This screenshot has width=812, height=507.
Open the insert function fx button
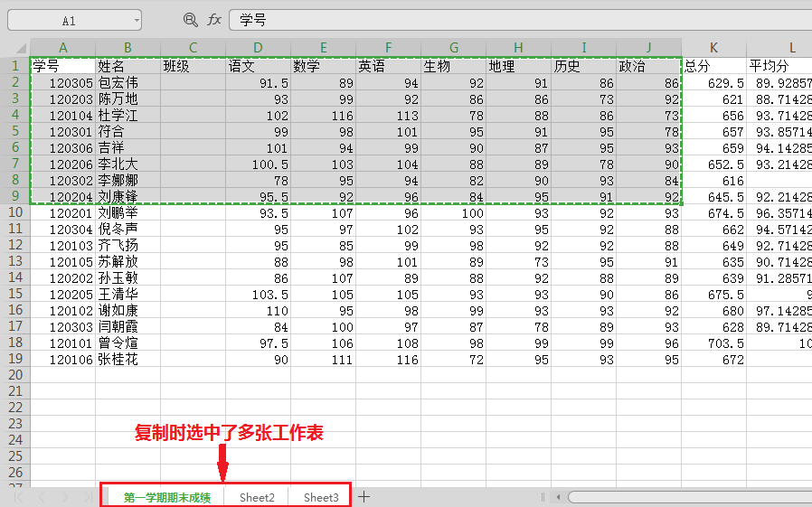(x=214, y=20)
